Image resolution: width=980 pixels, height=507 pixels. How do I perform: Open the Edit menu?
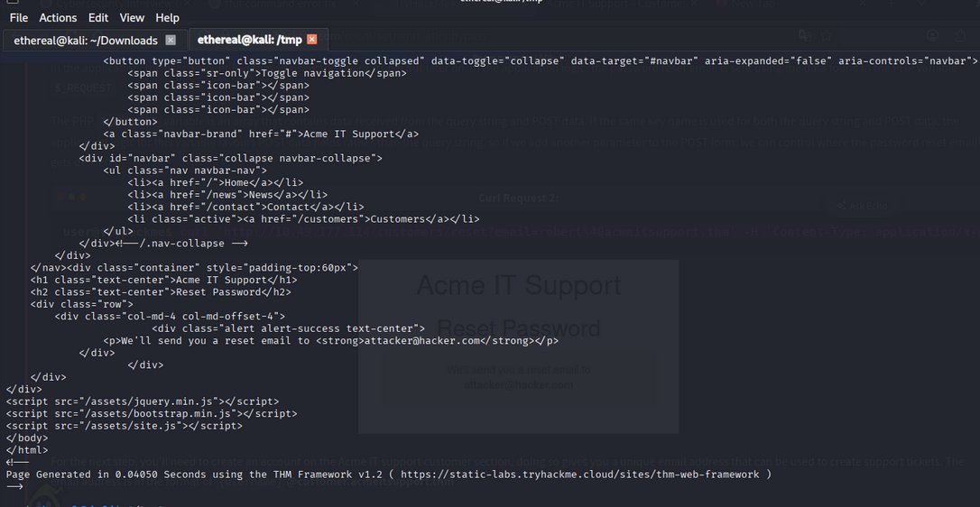coord(98,18)
